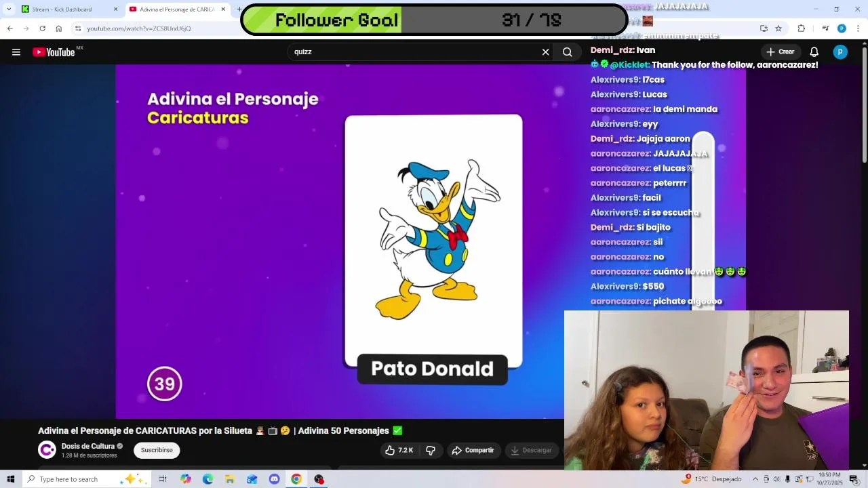868x488 pixels.
Task: Open the Windows Start menu
Action: pyautogui.click(x=10, y=479)
